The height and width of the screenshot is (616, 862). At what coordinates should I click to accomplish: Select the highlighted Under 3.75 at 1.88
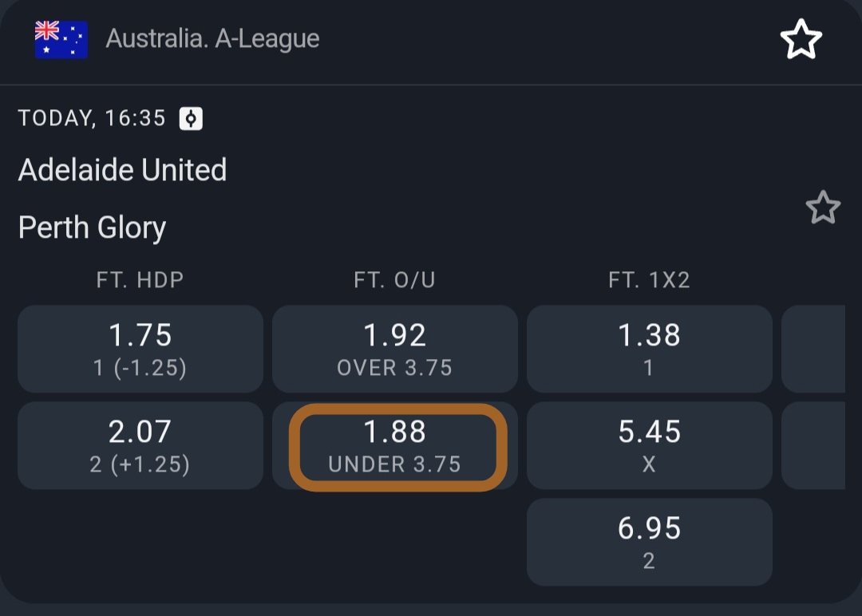pos(395,446)
